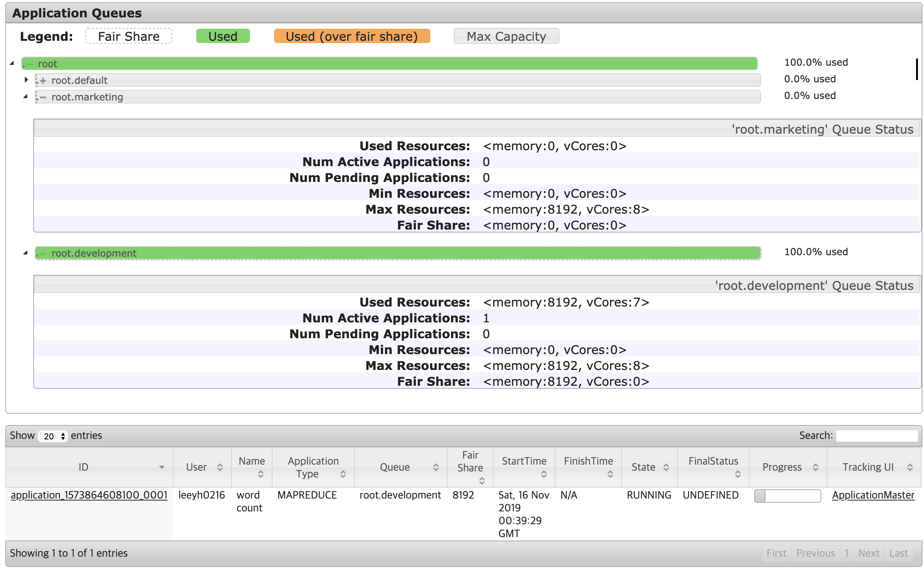Viewport: 924px width, 573px height.
Task: Sort table by Queue column icon
Action: click(x=436, y=467)
